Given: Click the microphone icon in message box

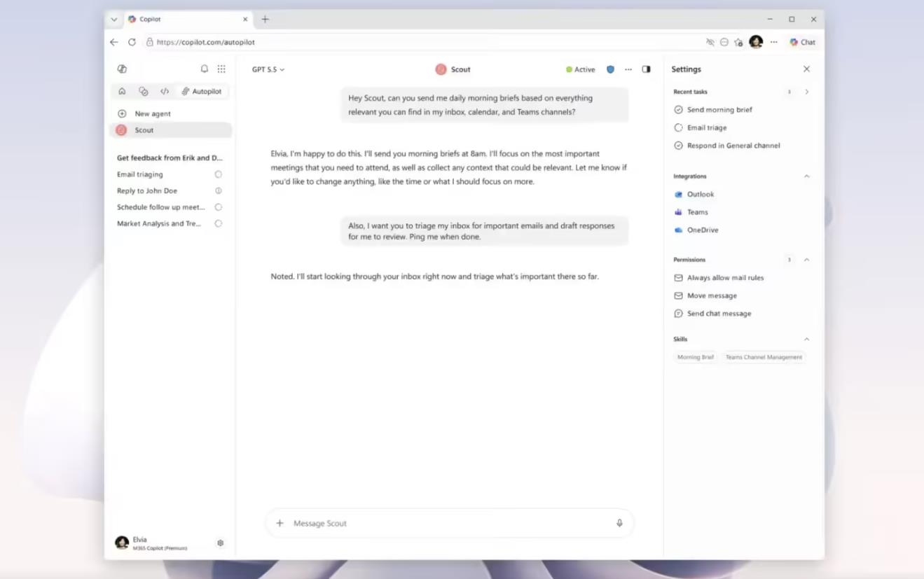Looking at the screenshot, I should coord(619,523).
